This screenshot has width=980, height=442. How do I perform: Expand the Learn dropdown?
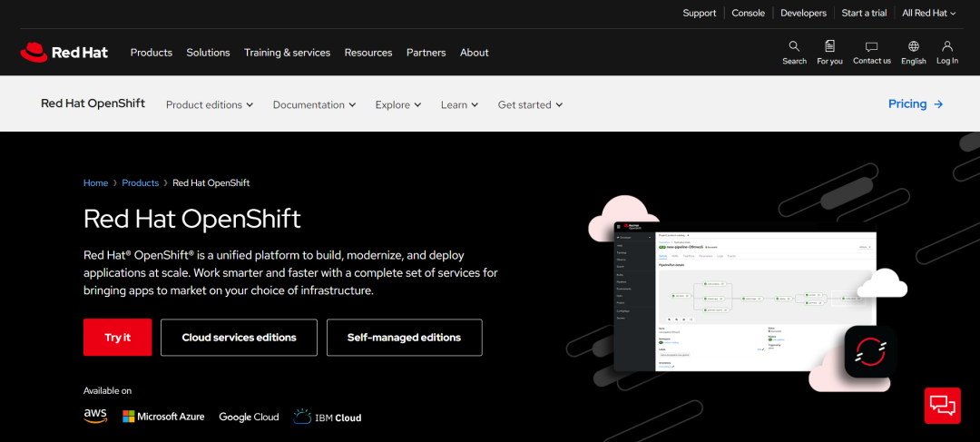pos(459,105)
